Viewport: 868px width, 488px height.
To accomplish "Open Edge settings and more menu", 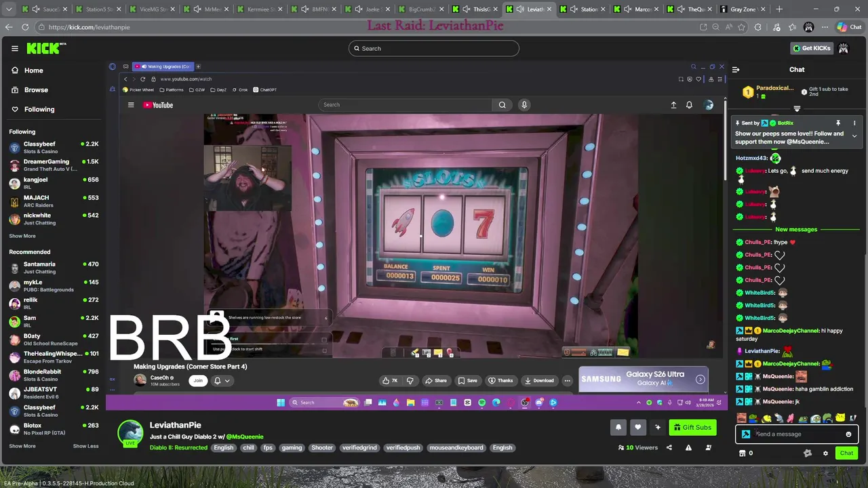I will 825,27.
